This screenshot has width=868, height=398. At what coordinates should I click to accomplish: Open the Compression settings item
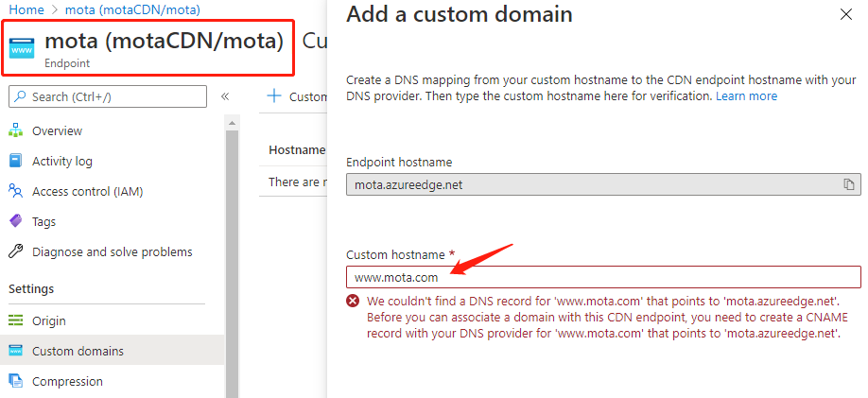[67, 381]
